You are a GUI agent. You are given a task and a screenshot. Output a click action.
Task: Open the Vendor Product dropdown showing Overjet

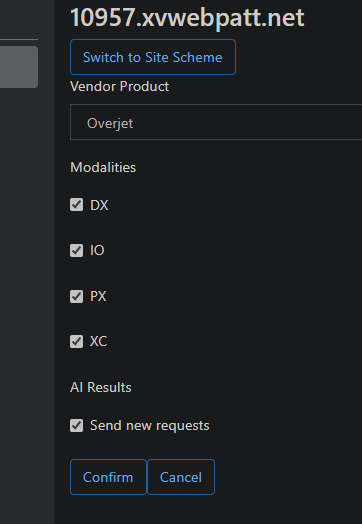coord(216,122)
